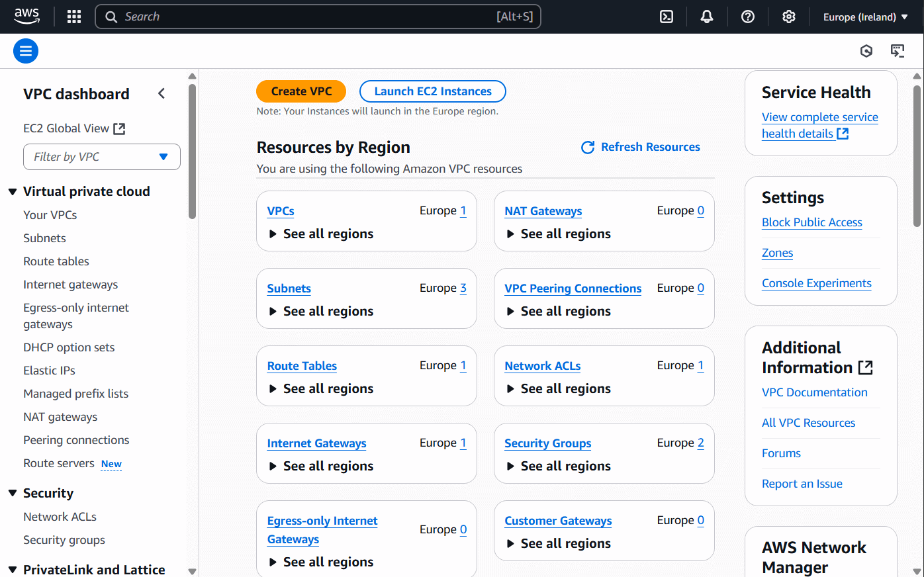This screenshot has height=577, width=924.
Task: Open the help question mark menu
Action: coord(748,17)
